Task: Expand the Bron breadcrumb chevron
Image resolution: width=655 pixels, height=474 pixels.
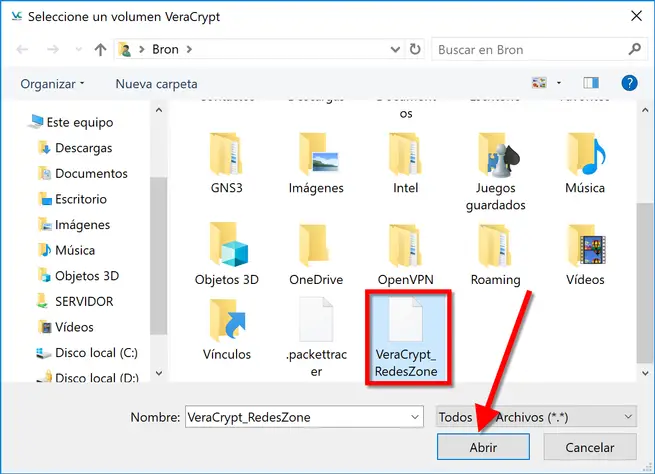Action: point(189,49)
